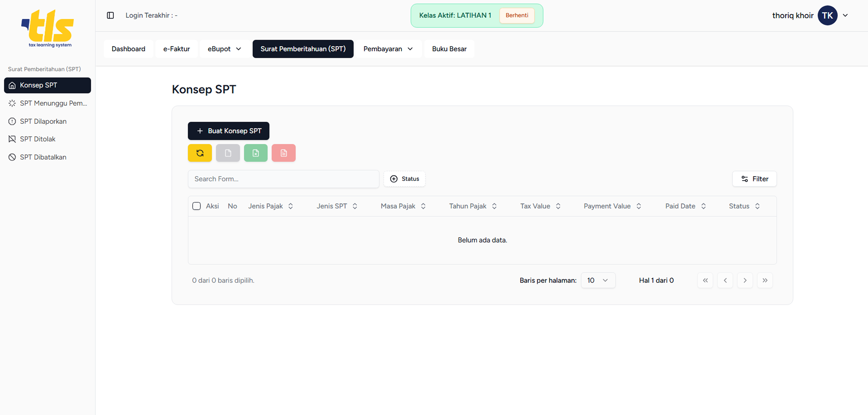Click Buat Konsep SPT button
The image size is (868, 415).
(228, 131)
